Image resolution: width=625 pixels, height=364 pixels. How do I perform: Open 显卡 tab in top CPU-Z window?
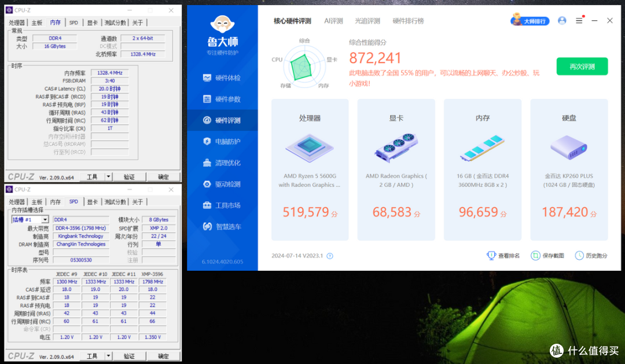point(92,23)
